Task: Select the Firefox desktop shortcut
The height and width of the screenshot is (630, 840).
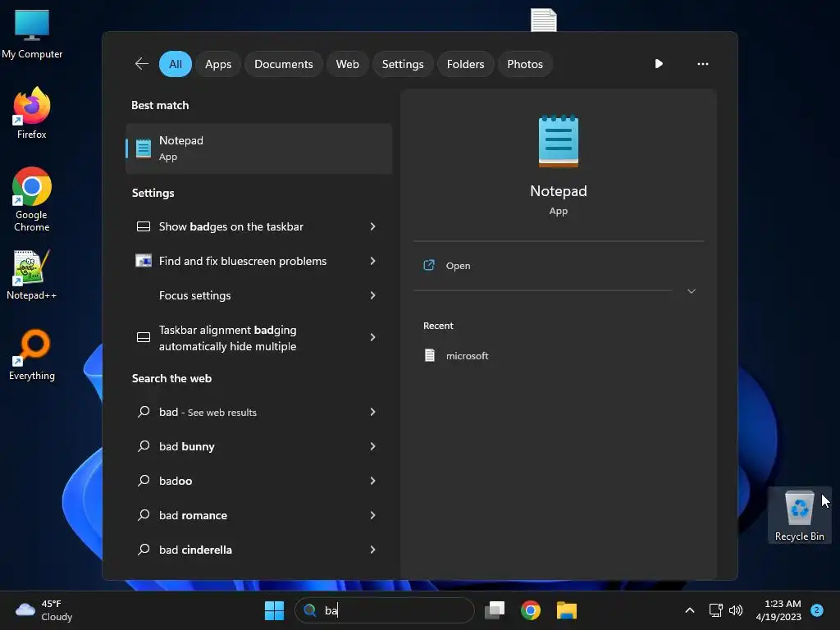Action: click(32, 113)
